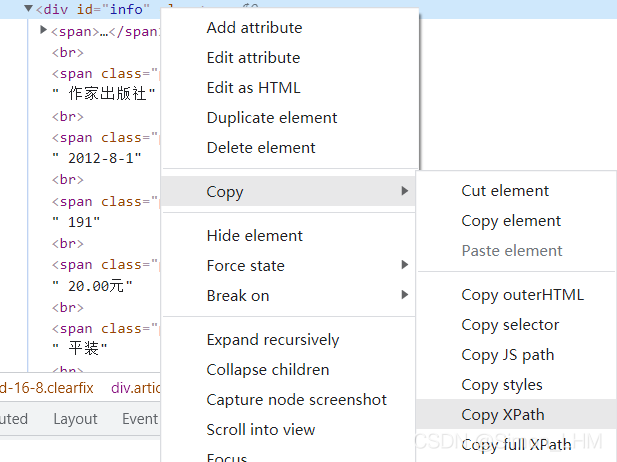Screen dimensions: 617x462
Task: Select span class row above "20.00元"
Action: point(105,265)
